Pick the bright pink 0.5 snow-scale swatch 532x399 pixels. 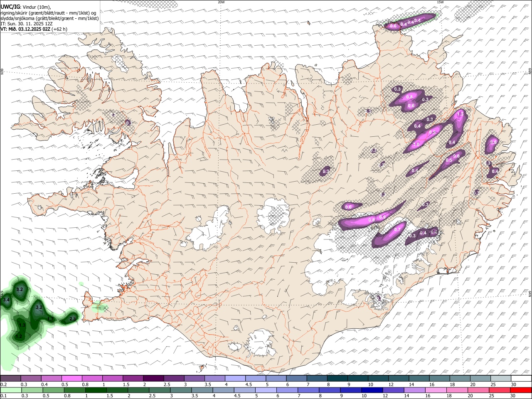tap(71, 379)
